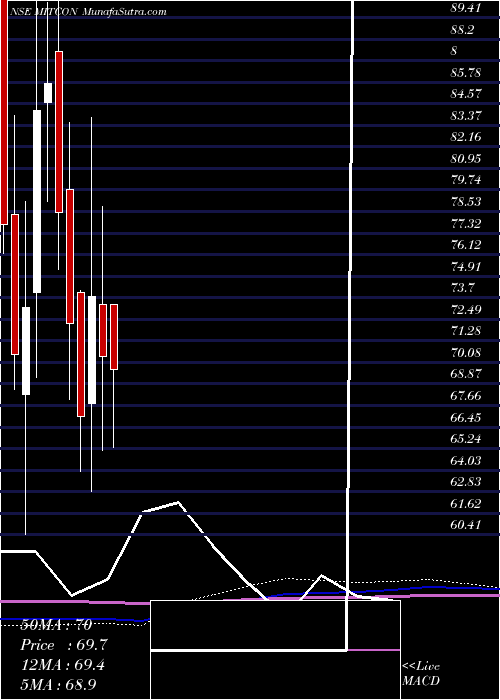Image resolution: width=500 pixels, height=700 pixels.
Task: Click the 12MA : 69.4 readout
Action: 63,665
